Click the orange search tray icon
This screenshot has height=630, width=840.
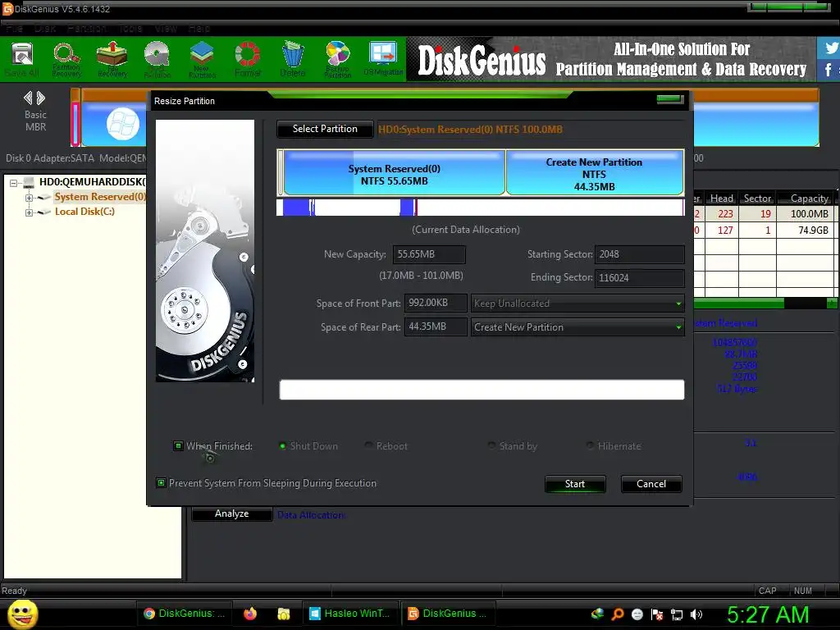[618, 614]
